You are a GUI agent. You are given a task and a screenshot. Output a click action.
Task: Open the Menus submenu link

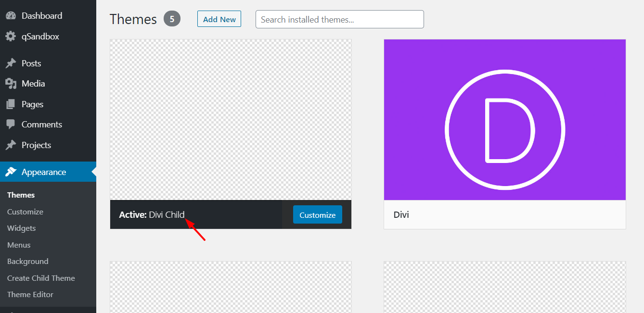[x=19, y=245]
